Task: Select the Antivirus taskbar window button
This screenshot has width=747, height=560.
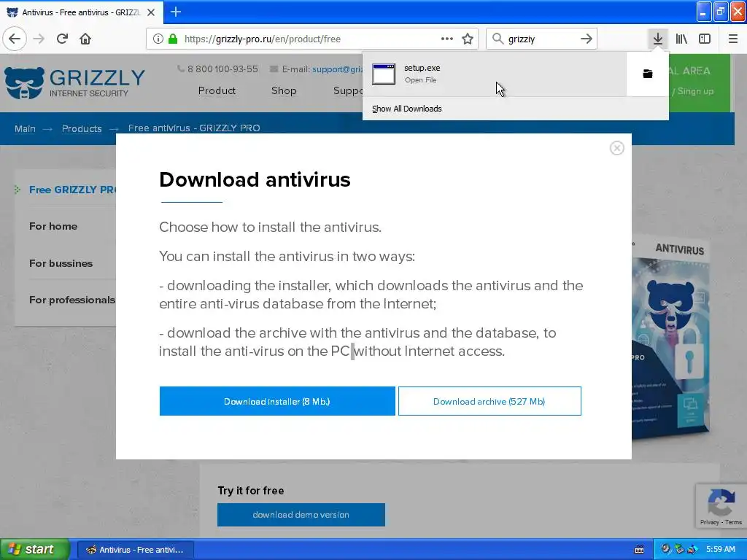Action: (x=135, y=550)
